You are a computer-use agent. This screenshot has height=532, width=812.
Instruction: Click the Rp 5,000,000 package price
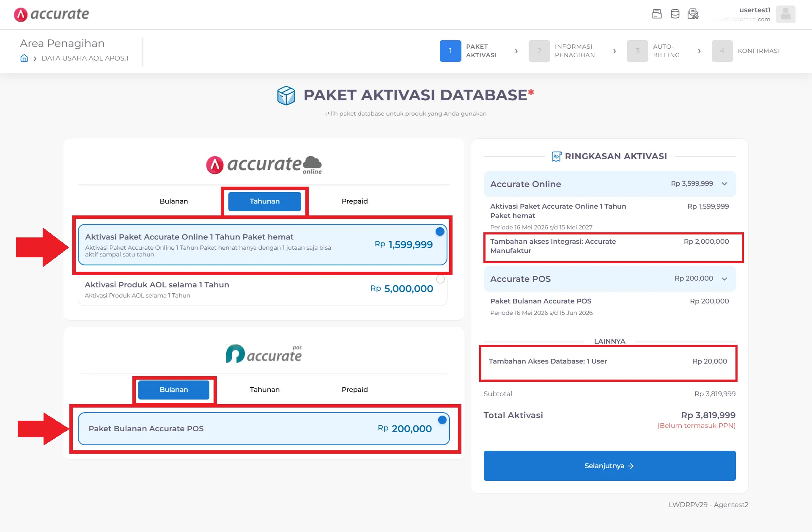point(402,289)
